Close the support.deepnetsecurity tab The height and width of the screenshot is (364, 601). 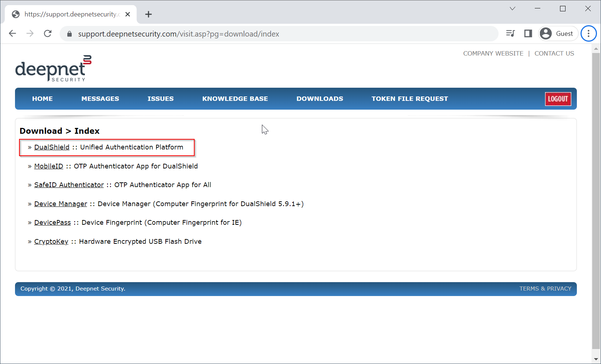point(128,14)
